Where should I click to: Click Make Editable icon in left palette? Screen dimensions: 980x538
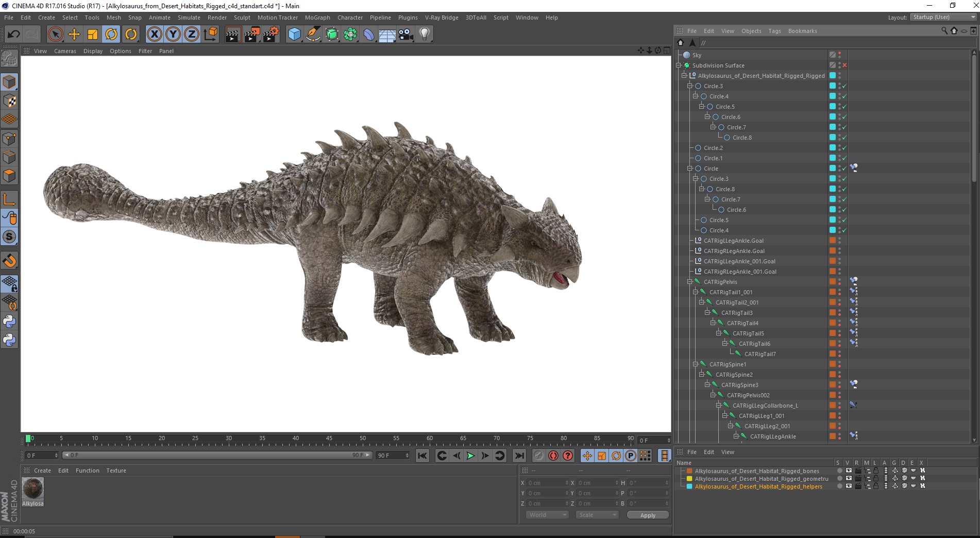[x=9, y=59]
